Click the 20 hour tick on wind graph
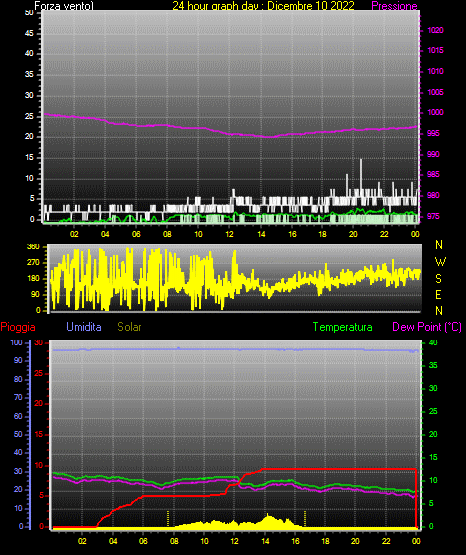The image size is (466, 555). (x=353, y=234)
